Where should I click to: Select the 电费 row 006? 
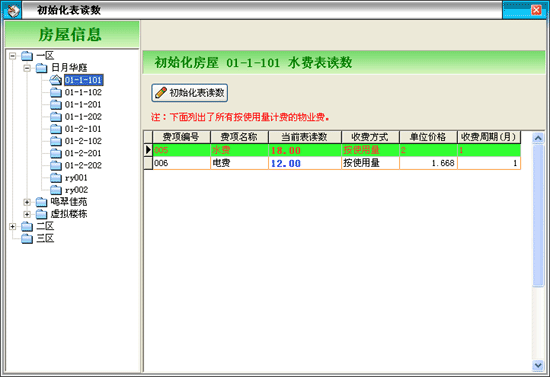332,163
